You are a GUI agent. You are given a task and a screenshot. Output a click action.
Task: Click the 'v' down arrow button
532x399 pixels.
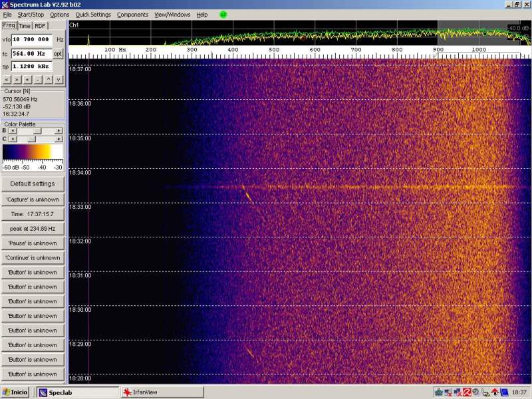(59, 79)
